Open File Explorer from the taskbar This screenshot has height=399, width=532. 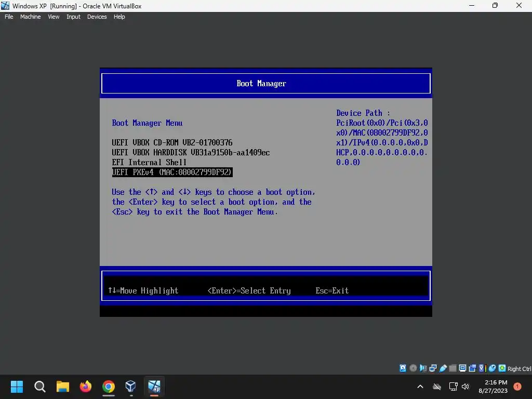click(63, 387)
